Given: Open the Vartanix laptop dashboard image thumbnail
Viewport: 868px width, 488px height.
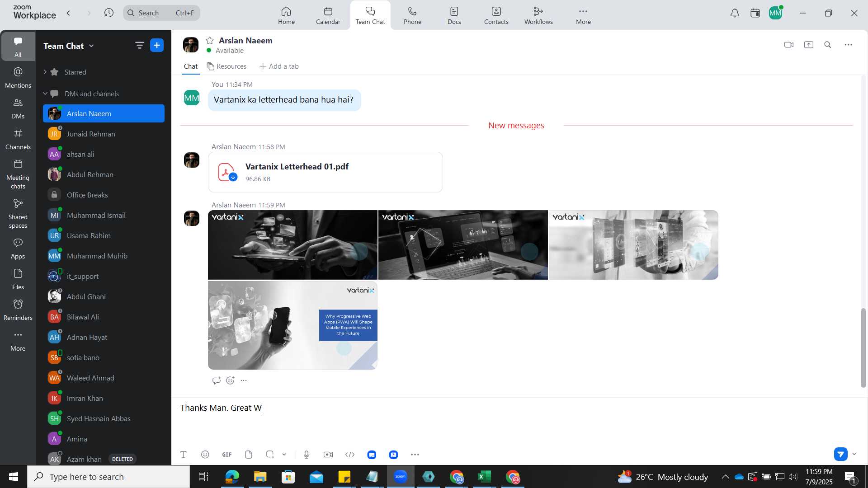Looking at the screenshot, I should coord(463,244).
